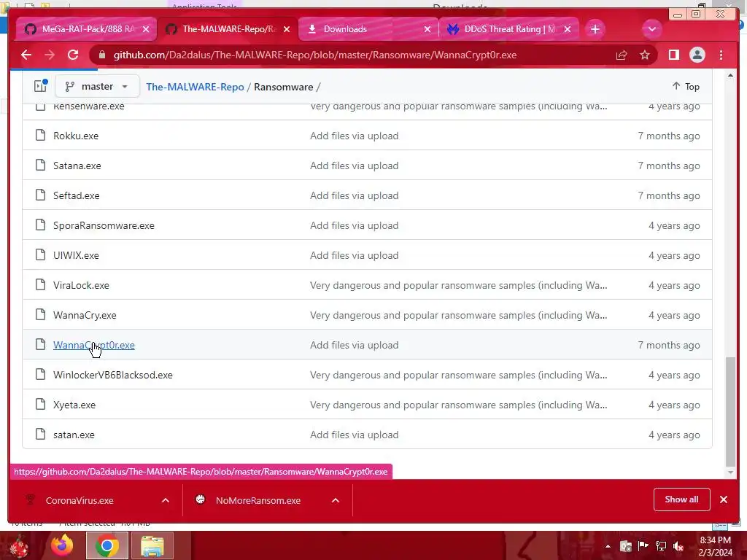Open The-MALWARE-Repo breadcrumb link
747x560 pixels.
tap(195, 87)
